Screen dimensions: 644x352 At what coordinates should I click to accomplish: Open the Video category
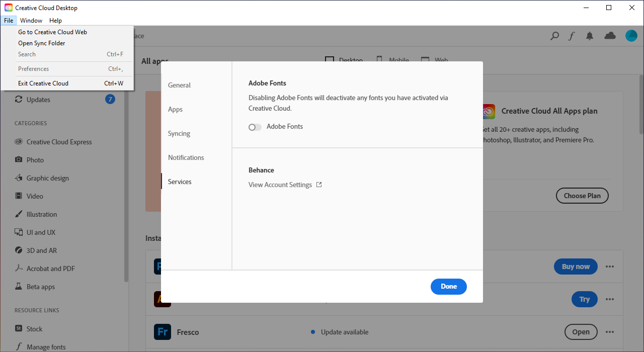[35, 196]
